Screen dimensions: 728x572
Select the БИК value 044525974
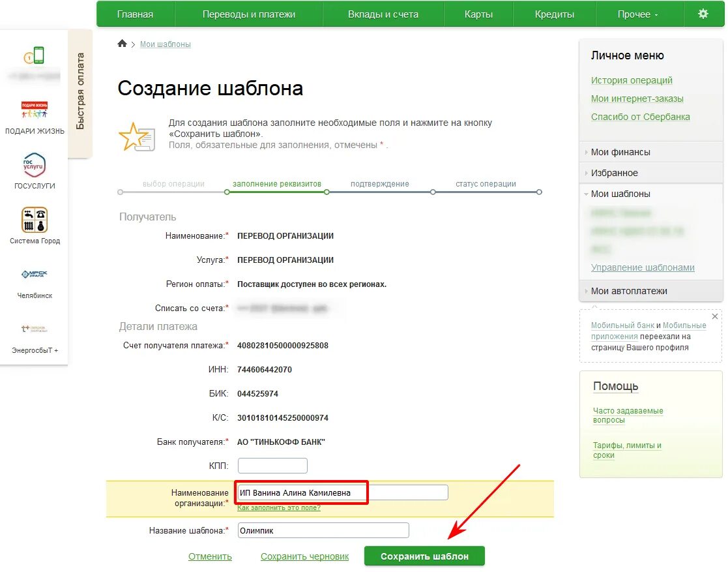tap(257, 393)
